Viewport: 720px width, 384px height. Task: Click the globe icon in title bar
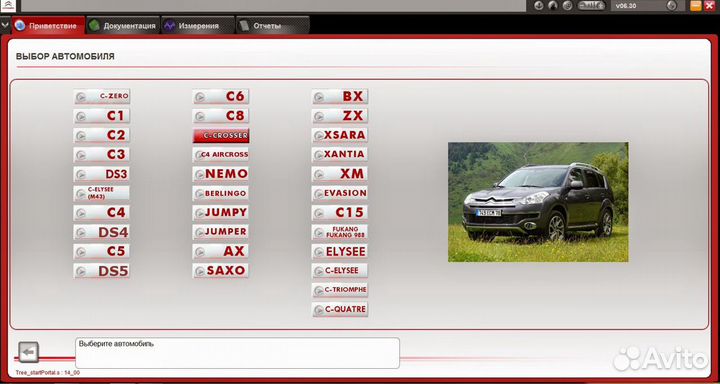568,6
